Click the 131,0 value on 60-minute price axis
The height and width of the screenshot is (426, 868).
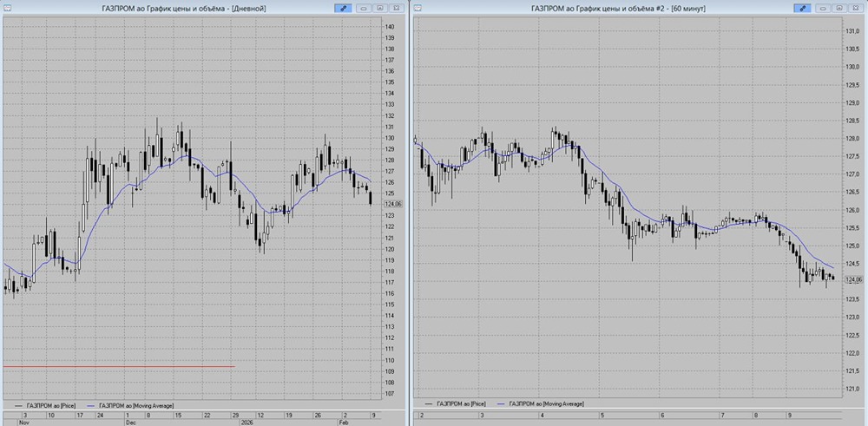(x=852, y=31)
